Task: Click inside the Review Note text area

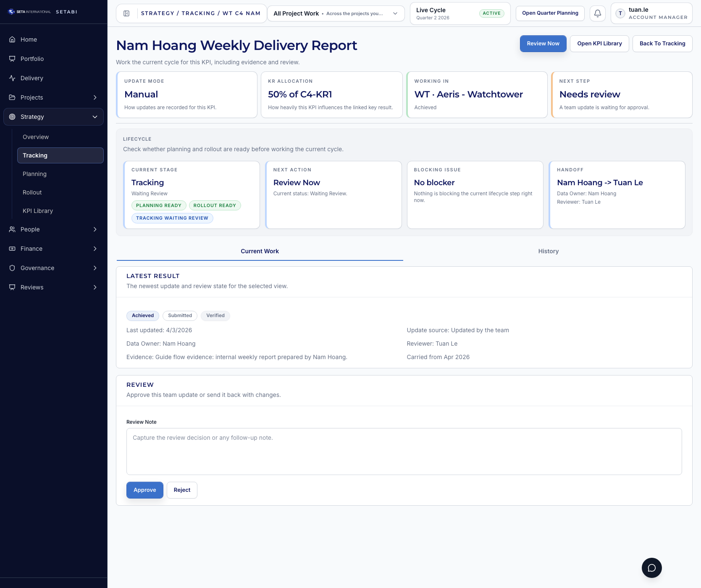Action: pyautogui.click(x=403, y=451)
